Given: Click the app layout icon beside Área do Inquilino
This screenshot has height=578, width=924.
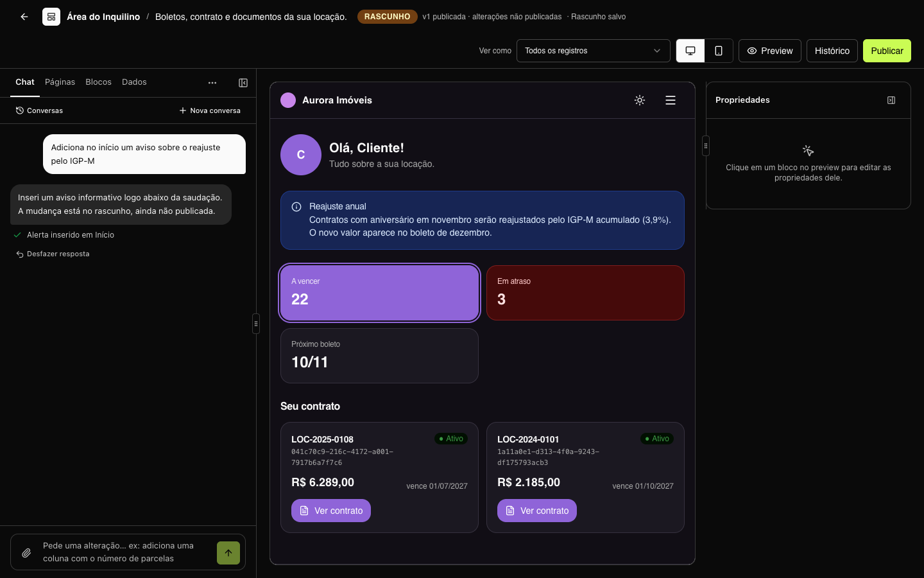Looking at the screenshot, I should [51, 17].
